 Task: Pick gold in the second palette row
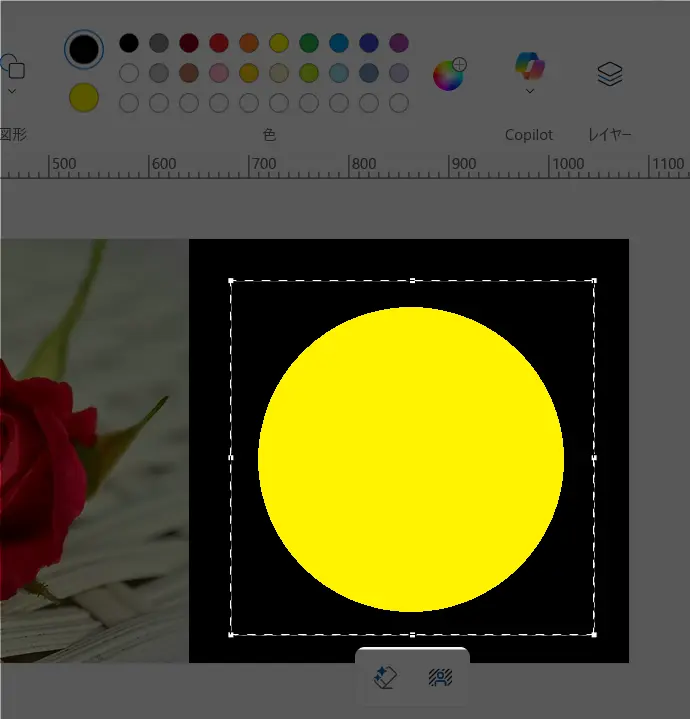[x=249, y=73]
